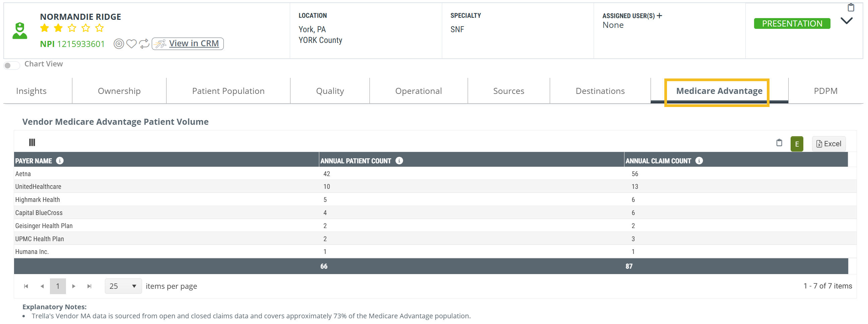
Task: Switch to the Insights tab
Action: [x=31, y=91]
